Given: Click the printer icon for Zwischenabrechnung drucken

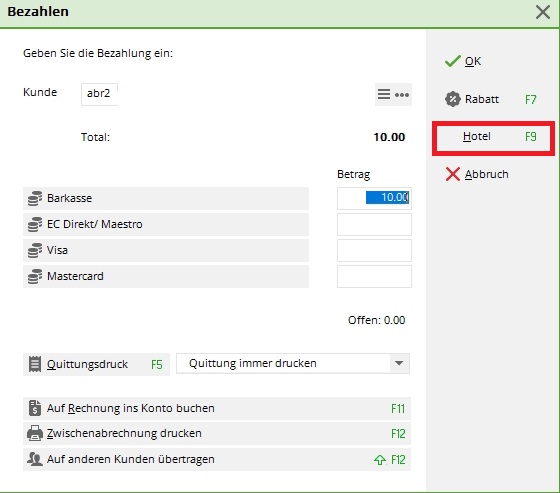Looking at the screenshot, I should click(x=35, y=433).
